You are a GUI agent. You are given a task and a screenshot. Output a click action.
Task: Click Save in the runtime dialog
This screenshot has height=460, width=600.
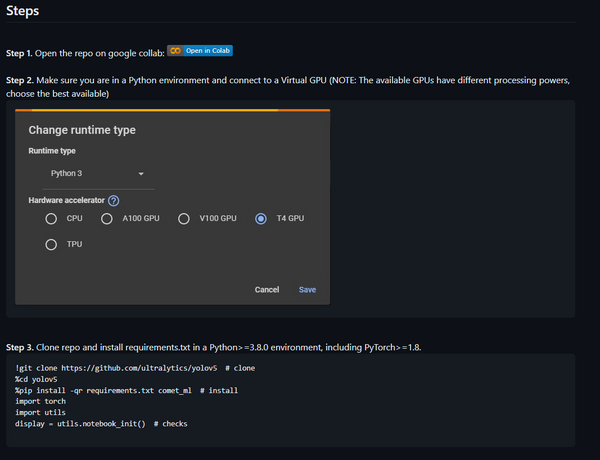click(307, 290)
